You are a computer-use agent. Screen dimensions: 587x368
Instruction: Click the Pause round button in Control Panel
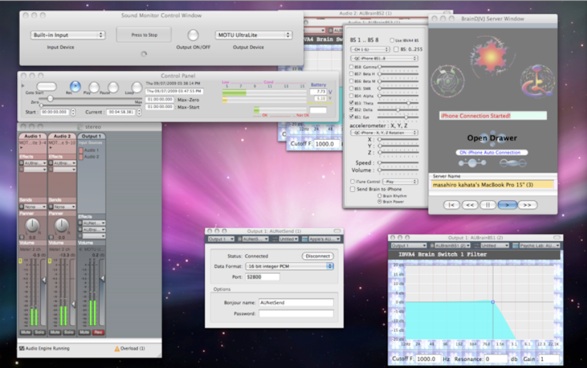pos(113,87)
